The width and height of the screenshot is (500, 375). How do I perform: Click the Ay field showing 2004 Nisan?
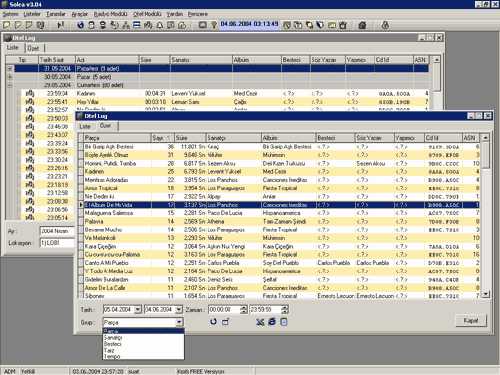click(x=57, y=231)
